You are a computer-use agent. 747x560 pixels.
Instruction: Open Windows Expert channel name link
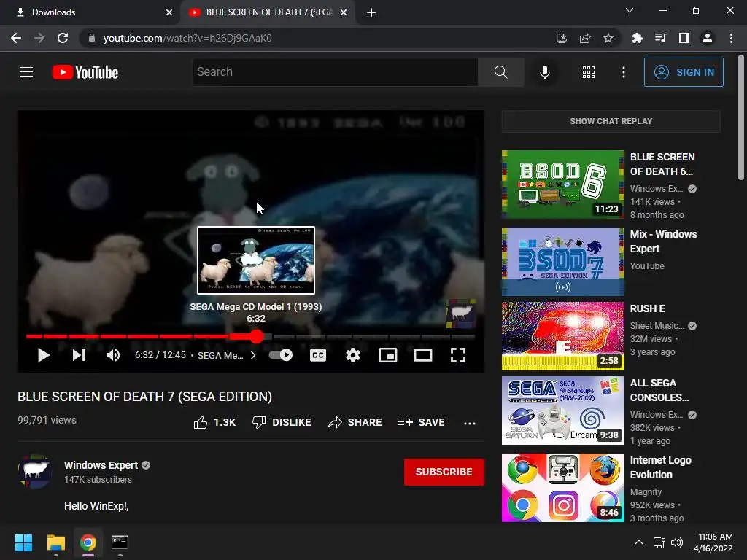(101, 465)
